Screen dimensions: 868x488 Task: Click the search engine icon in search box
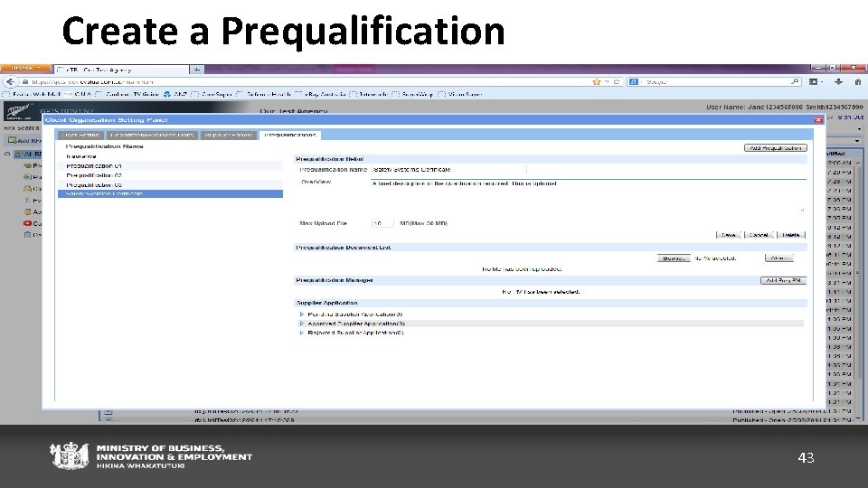[633, 82]
